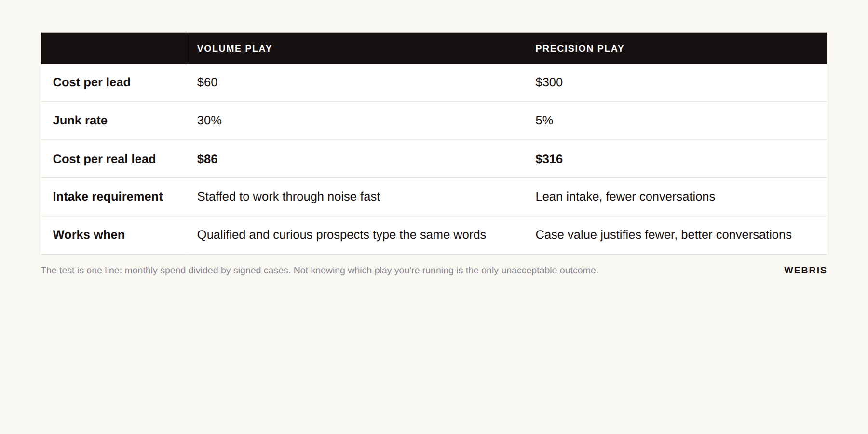Click the VOLUME PLAY column header

point(234,48)
